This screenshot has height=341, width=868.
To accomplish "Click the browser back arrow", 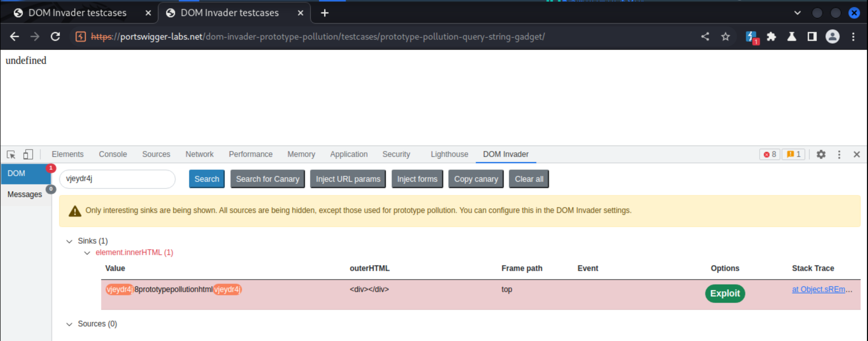I will pyautogui.click(x=15, y=36).
